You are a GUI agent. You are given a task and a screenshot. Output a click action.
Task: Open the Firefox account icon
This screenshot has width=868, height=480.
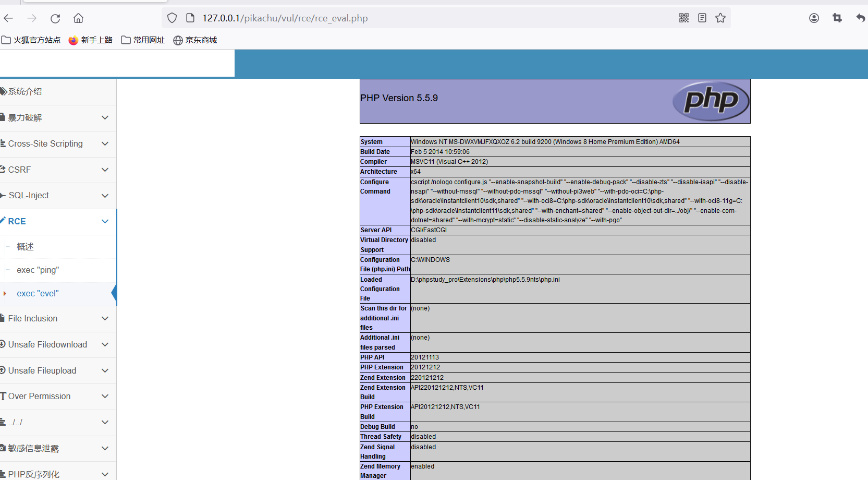pyautogui.click(x=814, y=18)
